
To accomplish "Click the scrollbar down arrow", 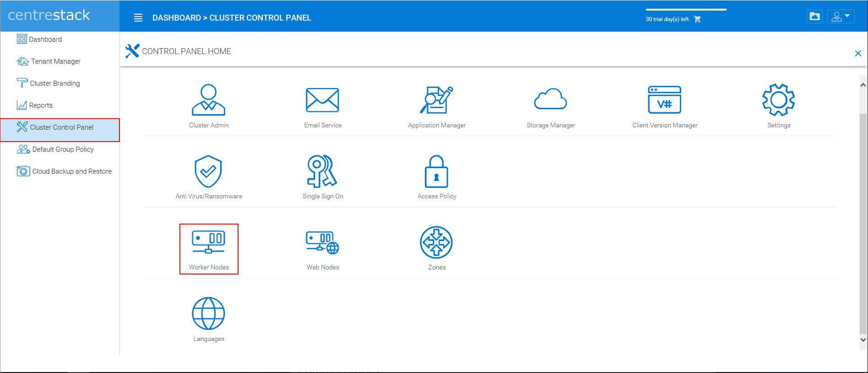I will click(863, 340).
